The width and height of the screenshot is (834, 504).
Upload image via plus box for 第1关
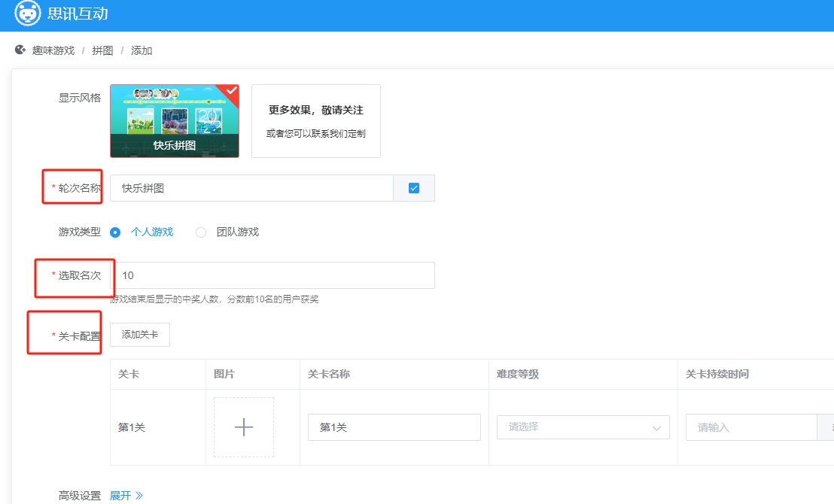244,427
